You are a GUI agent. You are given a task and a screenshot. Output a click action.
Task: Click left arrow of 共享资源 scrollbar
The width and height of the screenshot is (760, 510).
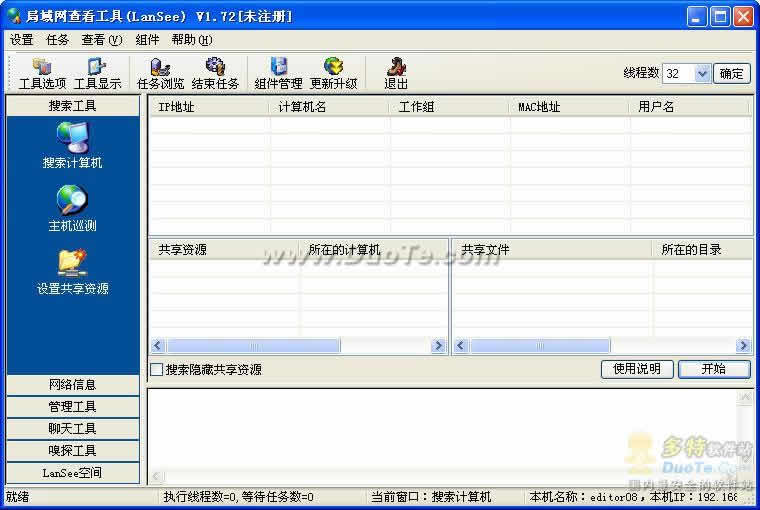tap(157, 345)
